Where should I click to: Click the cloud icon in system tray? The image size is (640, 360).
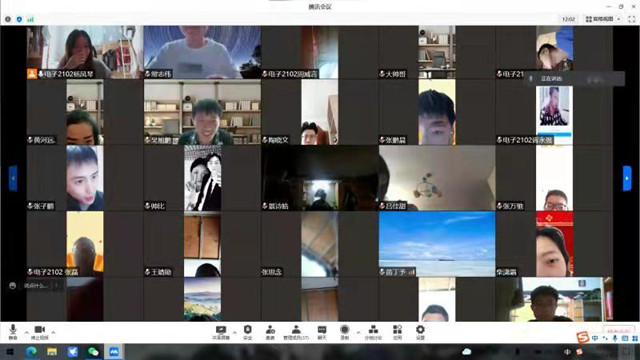coord(467,351)
